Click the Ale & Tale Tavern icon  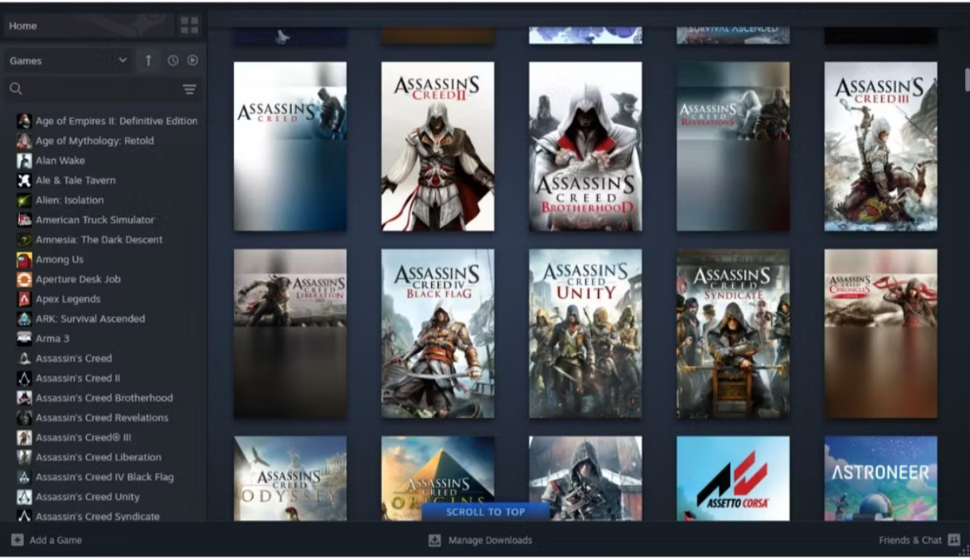point(24,181)
